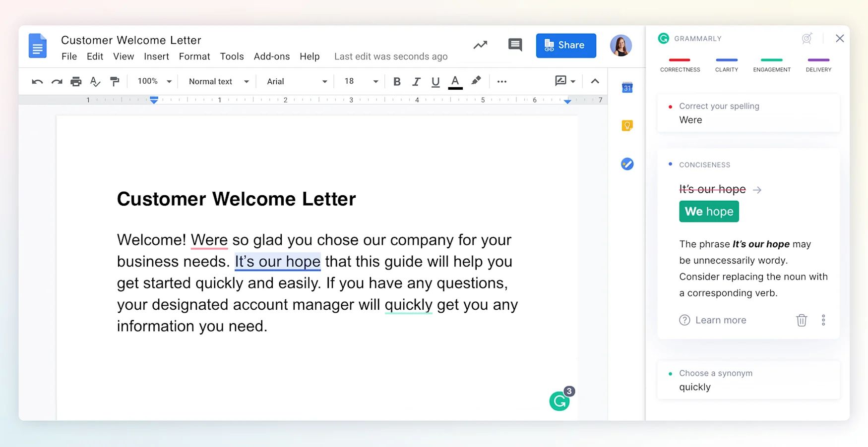The height and width of the screenshot is (447, 868).
Task: Switch to the Clarity tab in Grammarly
Action: 726,65
